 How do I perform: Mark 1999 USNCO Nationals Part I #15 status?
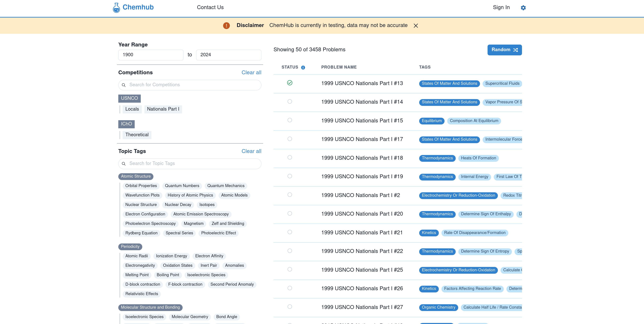click(289, 120)
